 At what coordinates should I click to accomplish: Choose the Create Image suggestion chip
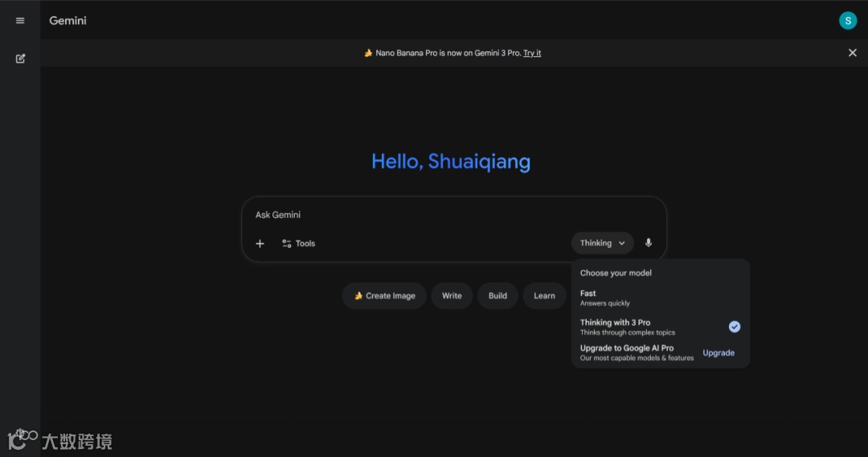(x=384, y=296)
